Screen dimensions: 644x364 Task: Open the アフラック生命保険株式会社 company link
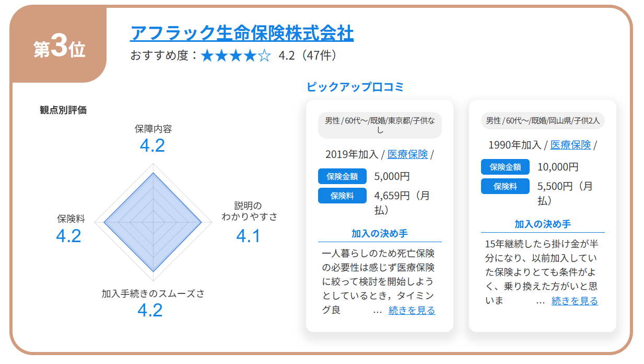241,33
